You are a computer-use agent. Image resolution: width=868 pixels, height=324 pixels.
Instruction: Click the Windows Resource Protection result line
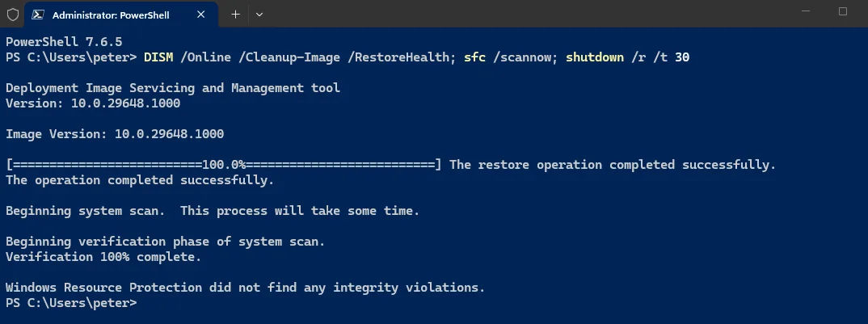pyautogui.click(x=245, y=288)
